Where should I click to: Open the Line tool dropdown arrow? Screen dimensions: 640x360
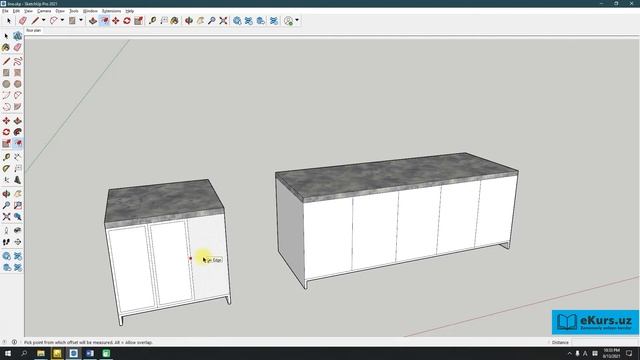(43, 20)
